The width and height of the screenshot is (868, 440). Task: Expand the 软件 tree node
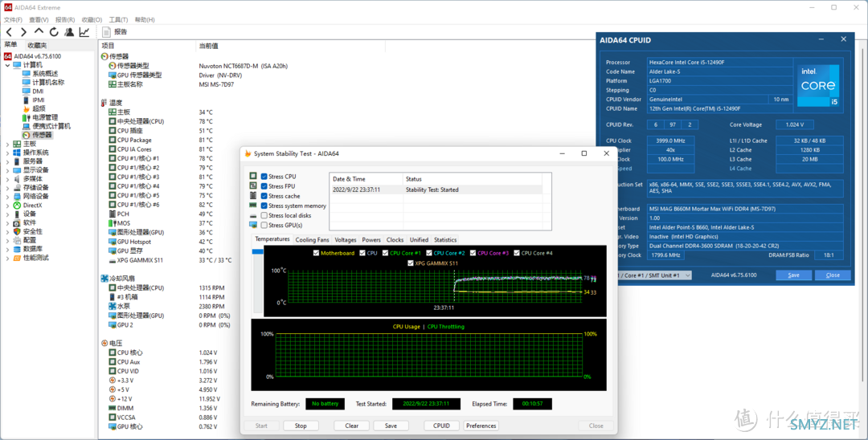coord(7,222)
